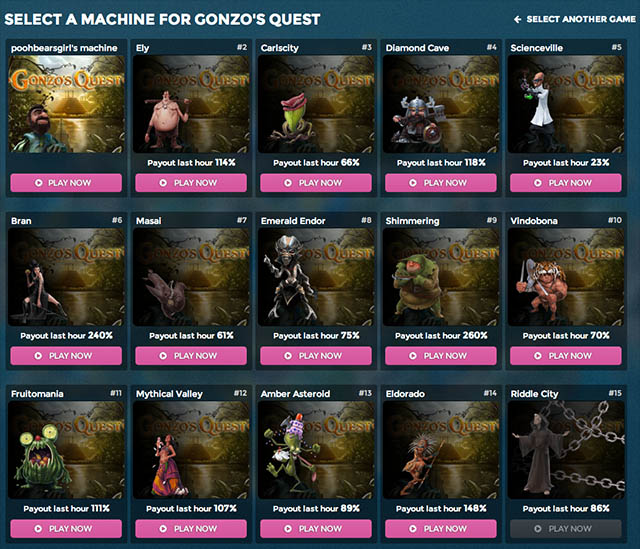640x549 pixels.
Task: Start the Shimmering machine with 260% payout
Action: click(x=441, y=356)
